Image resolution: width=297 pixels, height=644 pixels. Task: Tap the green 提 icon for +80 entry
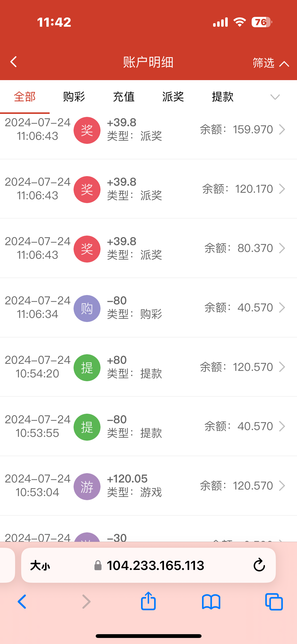[x=87, y=368]
